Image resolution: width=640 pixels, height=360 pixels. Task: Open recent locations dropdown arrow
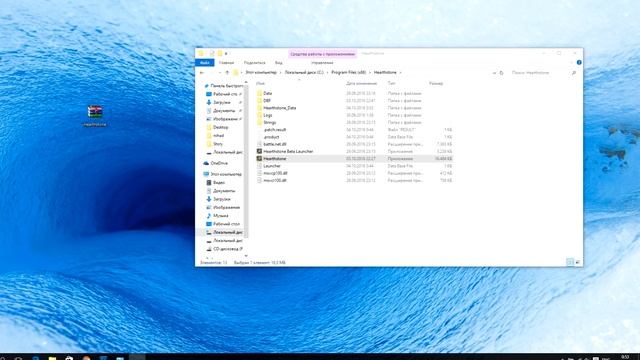[x=220, y=73]
